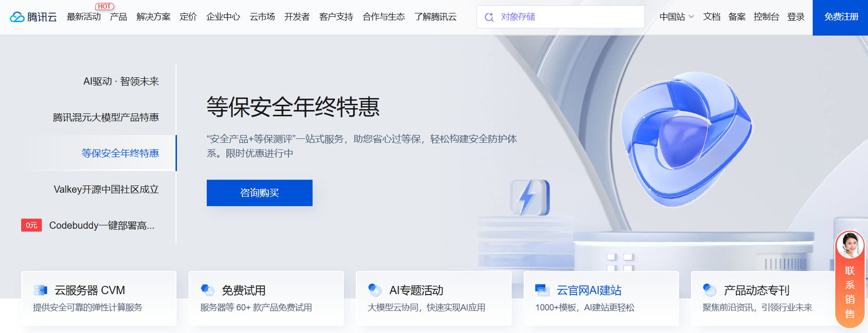Open the 云服务器 CVM card title
The image size is (868, 333).
coord(90,290)
